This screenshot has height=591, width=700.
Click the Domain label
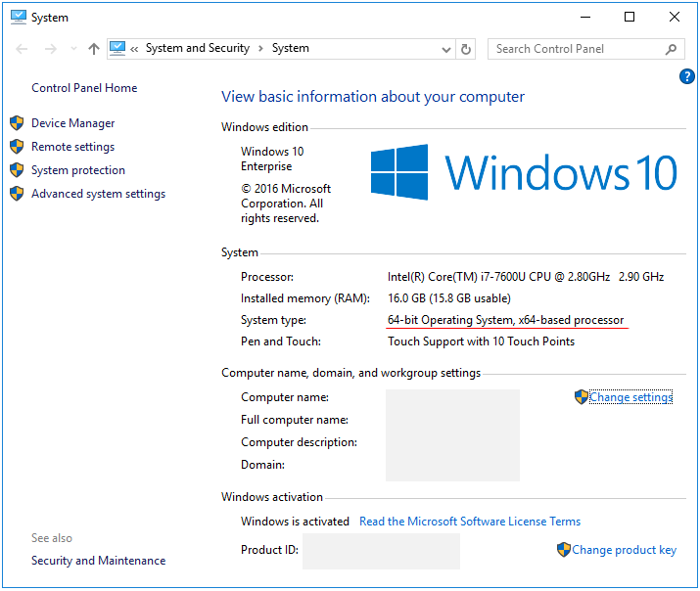[x=262, y=465]
